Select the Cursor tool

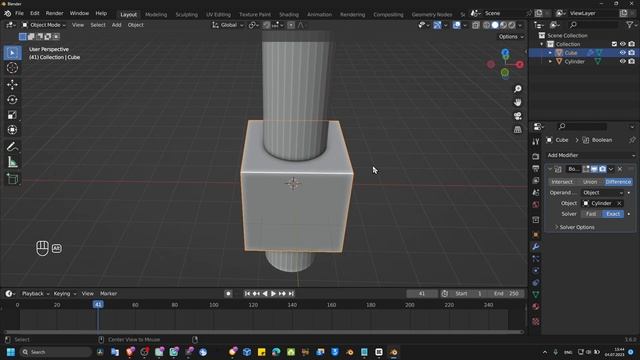[x=12, y=68]
